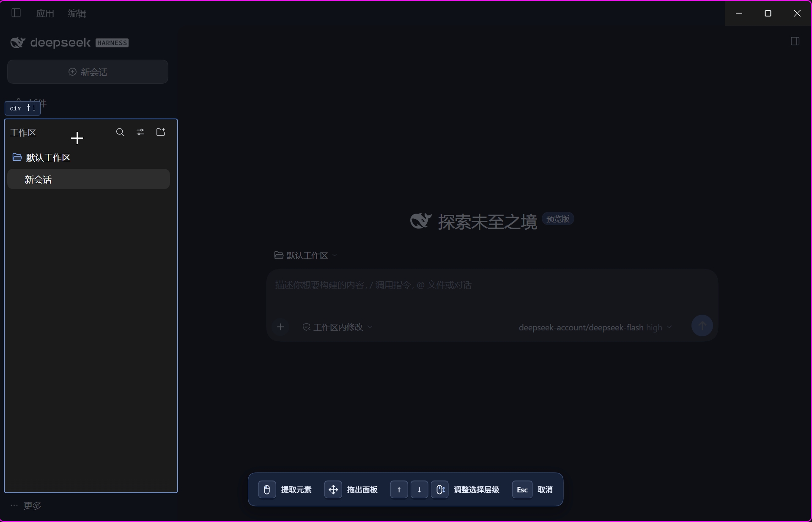The height and width of the screenshot is (522, 812).
Task: Open the 应用 menu
Action: pyautogui.click(x=45, y=14)
